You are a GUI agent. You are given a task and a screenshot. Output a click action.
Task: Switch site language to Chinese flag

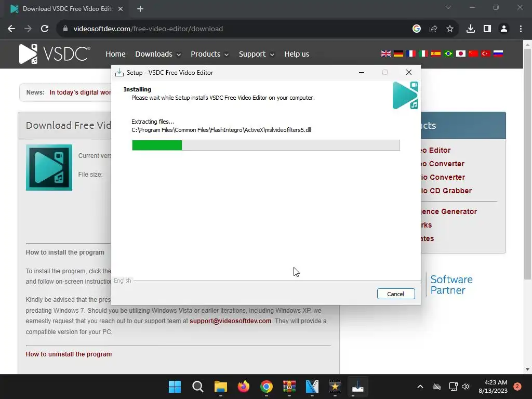473,54
